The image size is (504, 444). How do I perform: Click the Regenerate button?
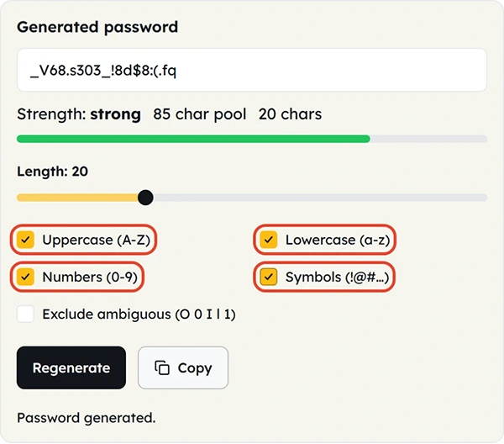click(x=71, y=367)
